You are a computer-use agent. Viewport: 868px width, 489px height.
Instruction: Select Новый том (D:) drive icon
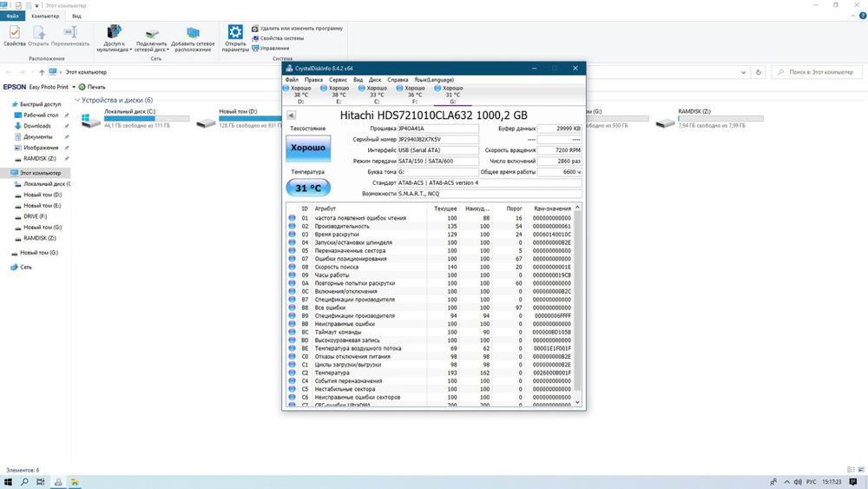(x=206, y=122)
